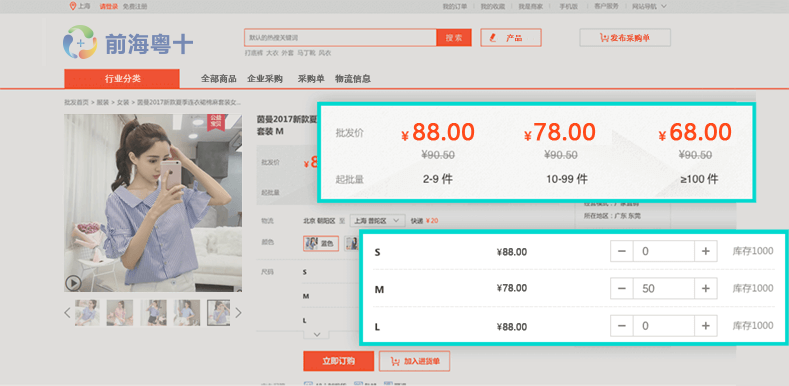789x386 pixels.
Task: Click the 发布采购单 button
Action: [625, 38]
